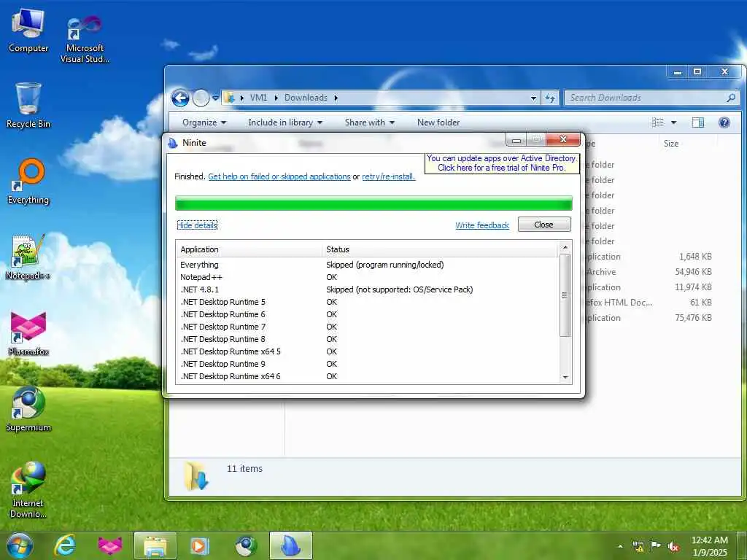
Task: Open the Write feedback link
Action: point(482,225)
